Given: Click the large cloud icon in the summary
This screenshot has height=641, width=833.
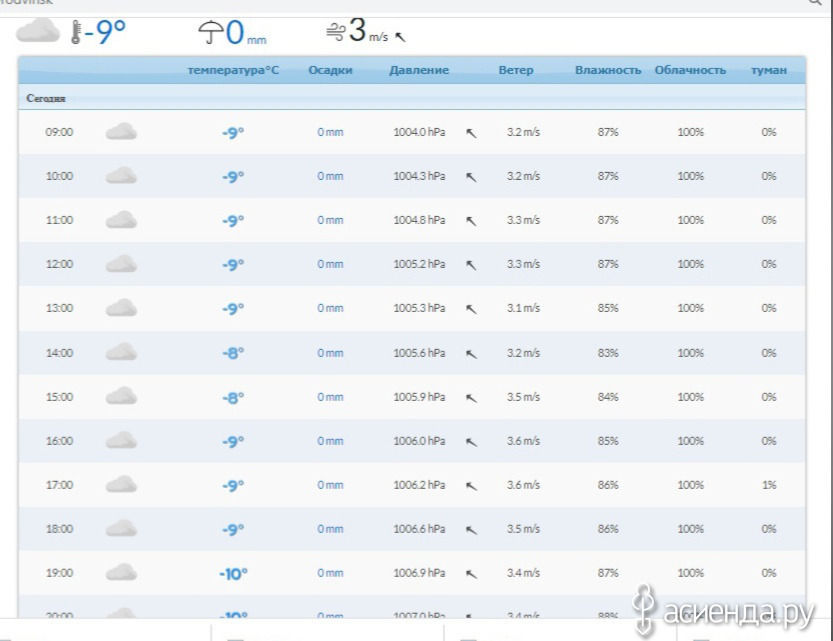Looking at the screenshot, I should coord(38,32).
